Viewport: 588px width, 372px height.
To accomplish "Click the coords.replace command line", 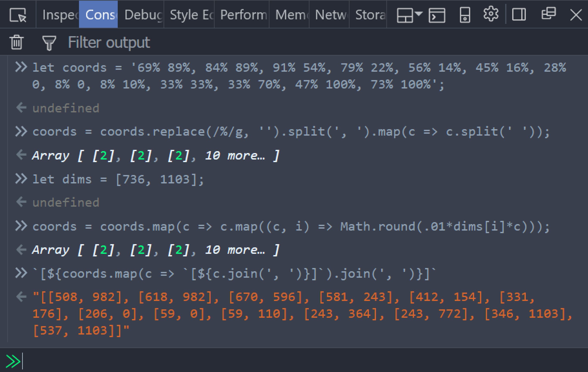I will point(291,132).
